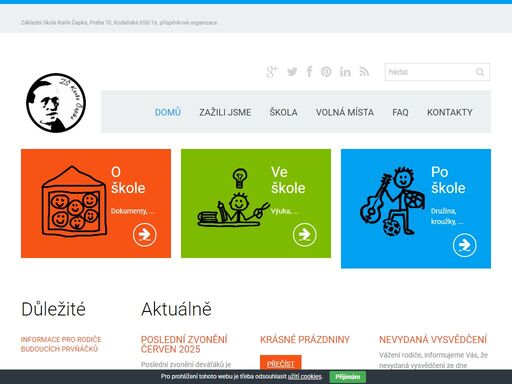Open the KONTAKTY menu item

[x=450, y=112]
